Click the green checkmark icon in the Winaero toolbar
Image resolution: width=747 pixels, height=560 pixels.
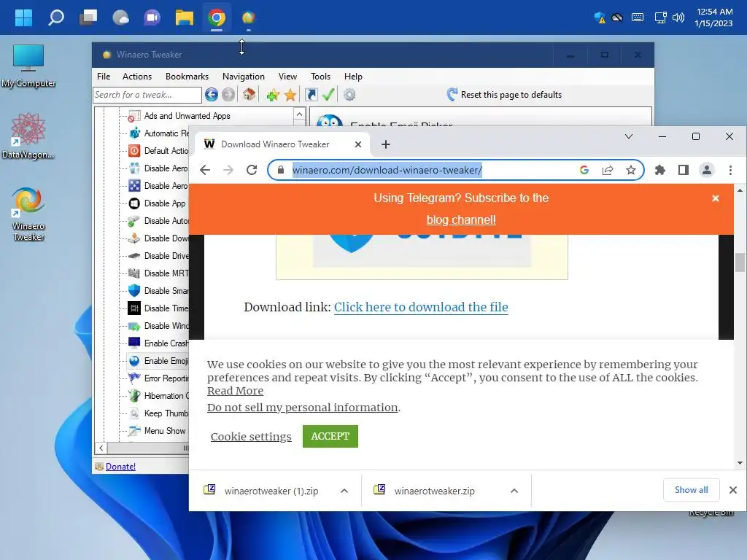[x=328, y=94]
